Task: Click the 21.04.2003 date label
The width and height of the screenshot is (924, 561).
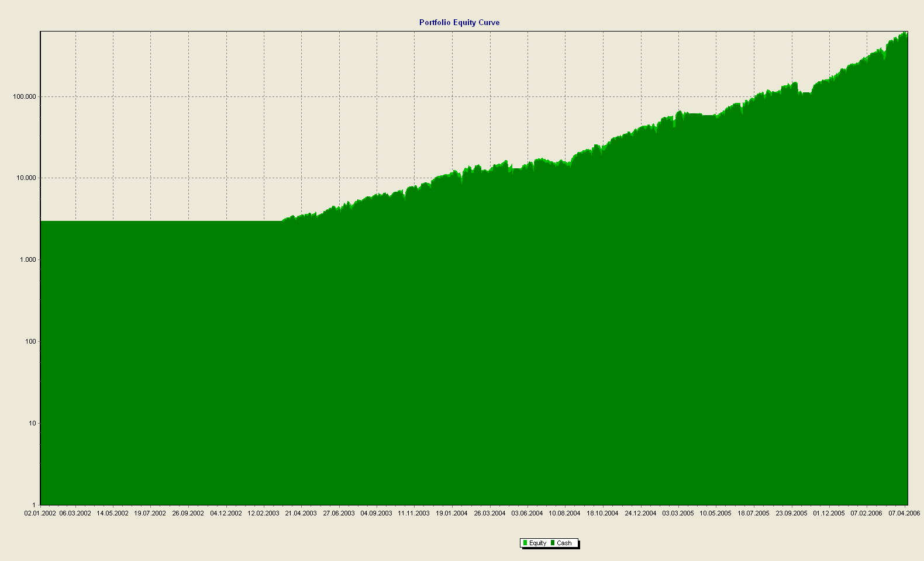Action: tap(301, 513)
